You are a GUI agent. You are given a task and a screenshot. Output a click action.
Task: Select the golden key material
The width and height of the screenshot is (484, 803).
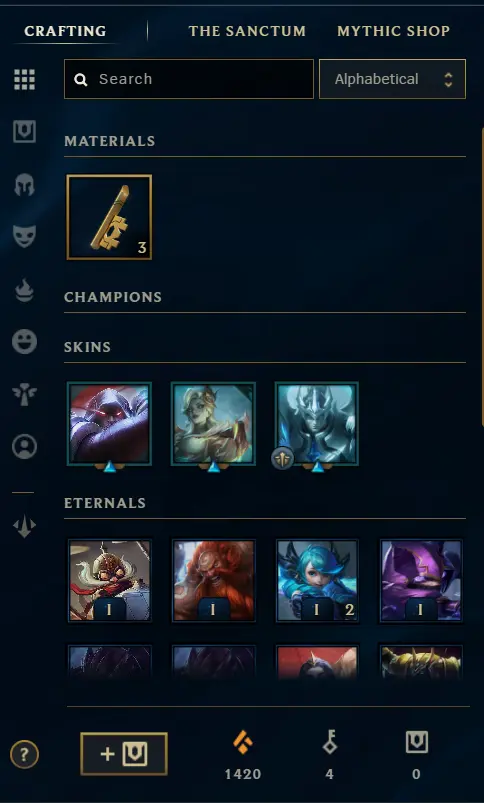pyautogui.click(x=109, y=217)
